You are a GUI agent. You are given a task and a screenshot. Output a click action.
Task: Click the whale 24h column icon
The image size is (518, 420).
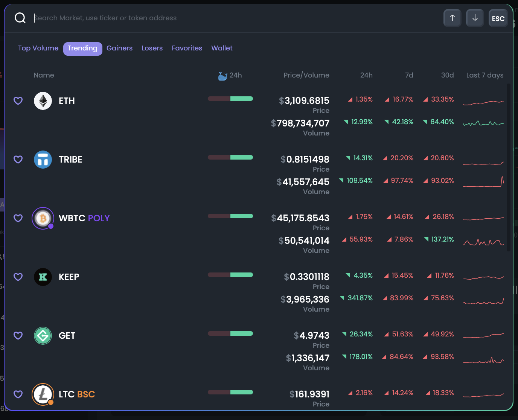(x=223, y=76)
